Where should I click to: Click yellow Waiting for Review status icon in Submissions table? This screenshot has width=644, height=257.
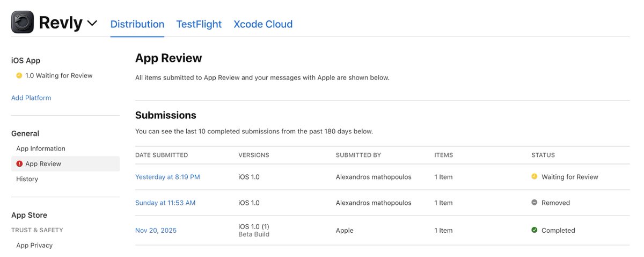tap(534, 176)
